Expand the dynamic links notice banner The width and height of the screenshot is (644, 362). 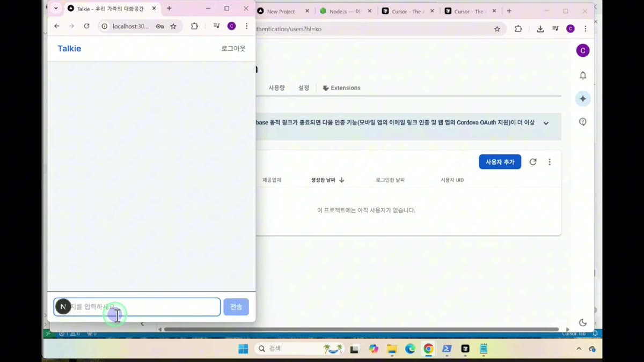546,123
